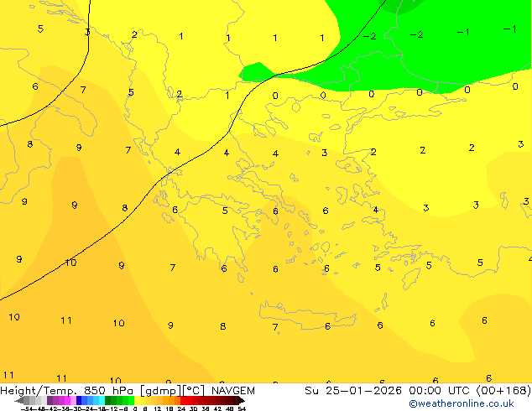The width and height of the screenshot is (532, 411).
Task: Click the "850 hPa" level label
Action: (110, 391)
